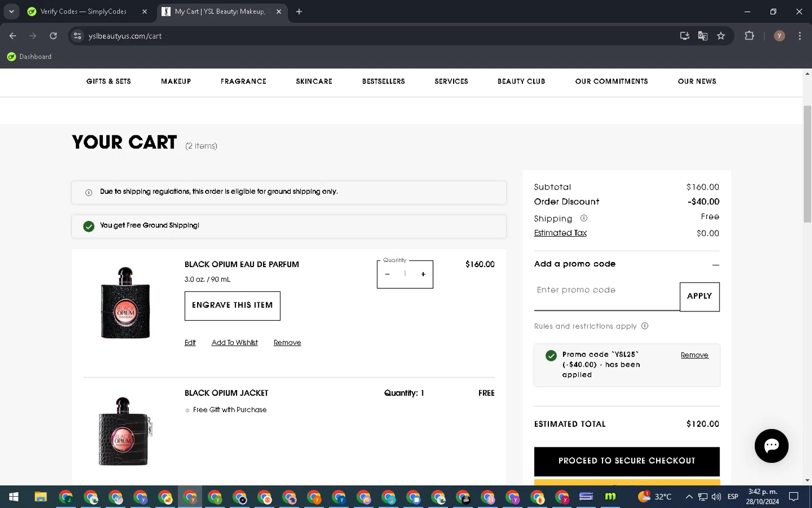Click the Enter promo code field

tap(606, 296)
